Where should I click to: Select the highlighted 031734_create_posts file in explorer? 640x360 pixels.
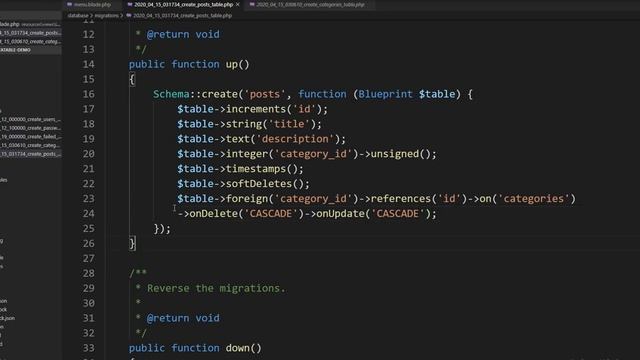click(x=31, y=154)
